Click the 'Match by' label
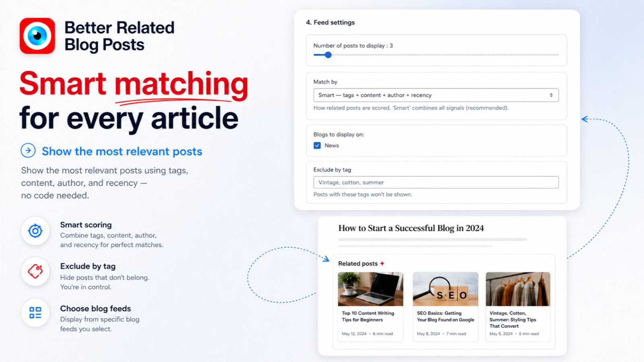 (x=325, y=82)
